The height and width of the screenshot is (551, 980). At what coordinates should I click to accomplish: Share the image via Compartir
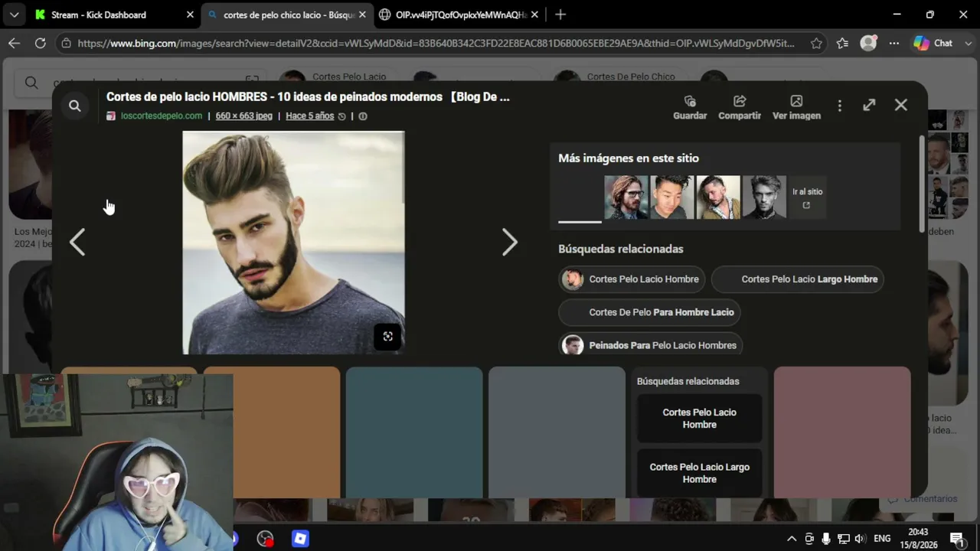point(740,108)
